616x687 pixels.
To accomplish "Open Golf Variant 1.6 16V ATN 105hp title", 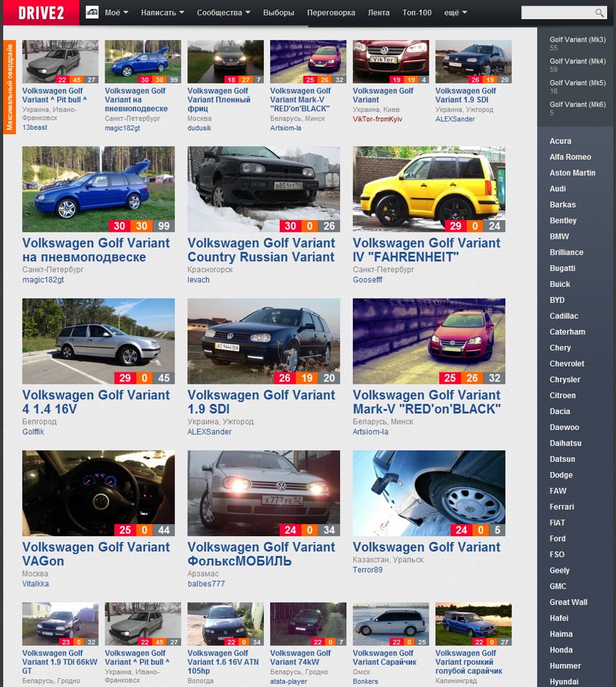I will pyautogui.click(x=223, y=662).
